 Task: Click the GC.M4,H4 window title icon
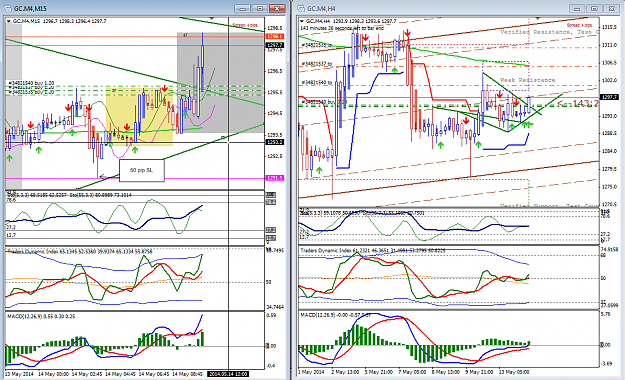[x=301, y=8]
